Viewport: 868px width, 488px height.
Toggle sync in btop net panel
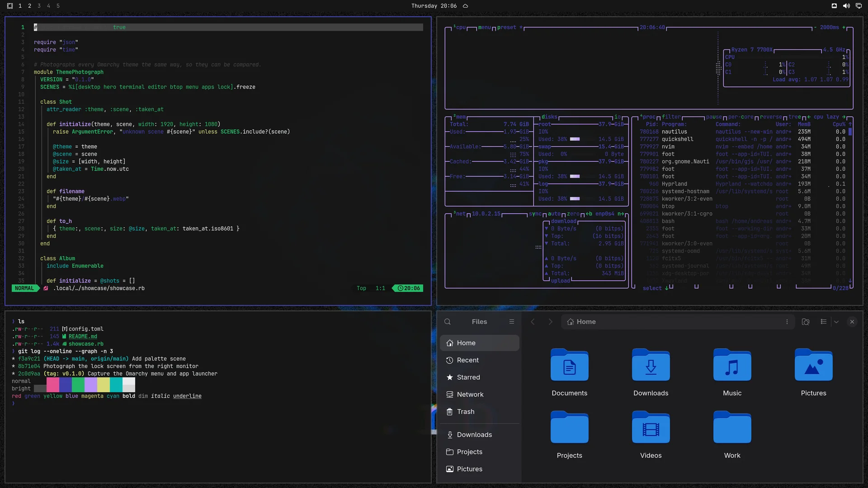pos(535,214)
